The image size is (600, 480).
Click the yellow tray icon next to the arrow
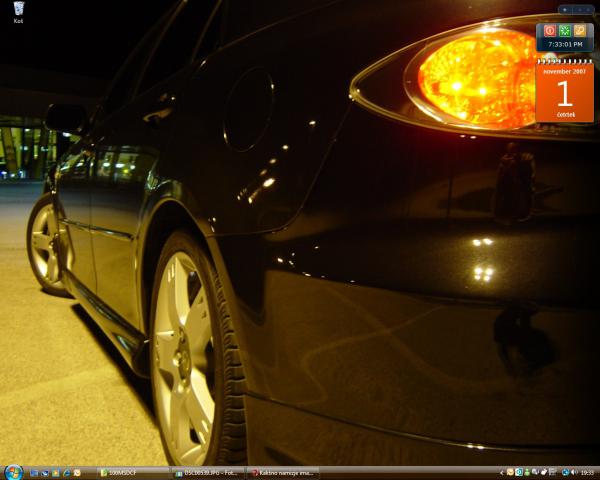pos(510,472)
